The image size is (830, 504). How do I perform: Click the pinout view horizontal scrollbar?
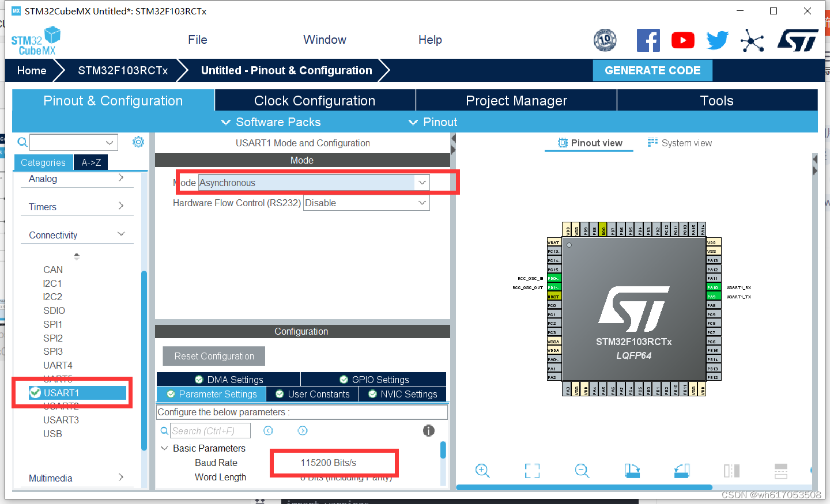[584, 487]
